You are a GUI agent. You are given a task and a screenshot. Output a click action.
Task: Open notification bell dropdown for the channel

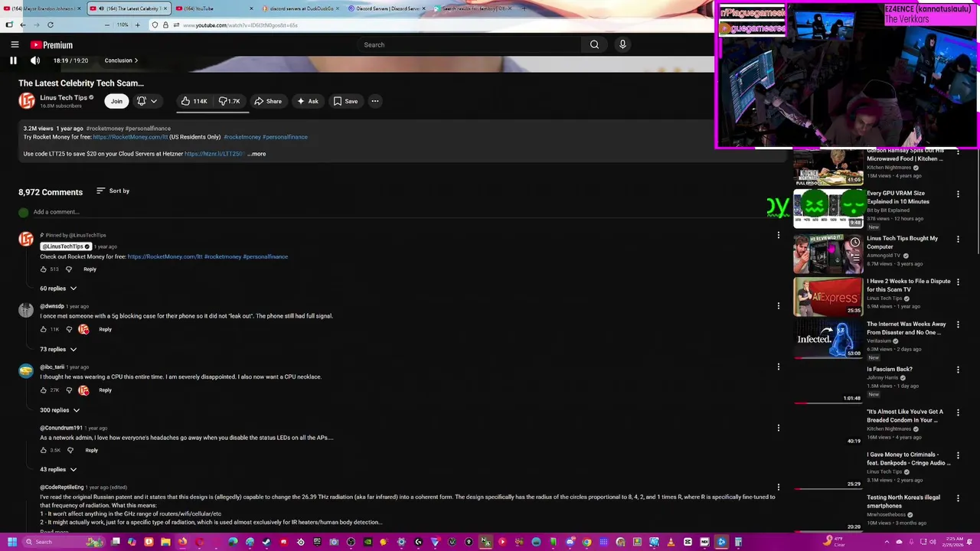coord(147,101)
